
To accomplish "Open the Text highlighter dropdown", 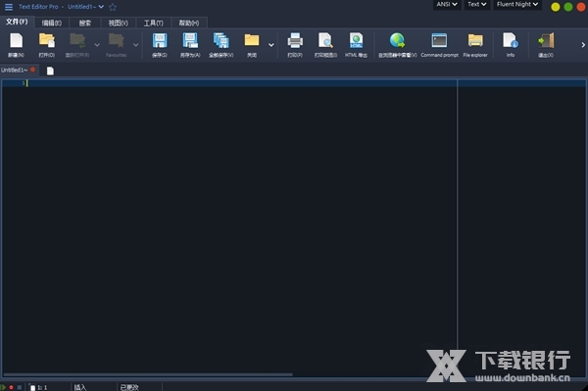I will point(477,5).
